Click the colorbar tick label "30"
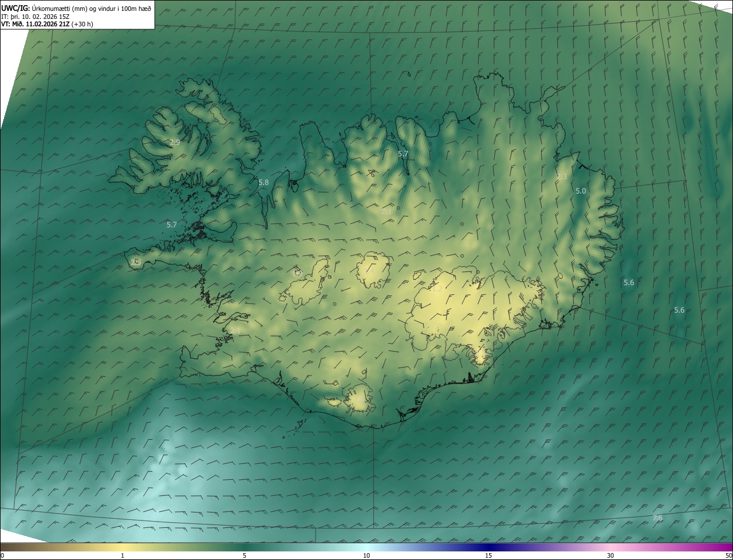Screen dimensions: 733x560 tap(610, 555)
